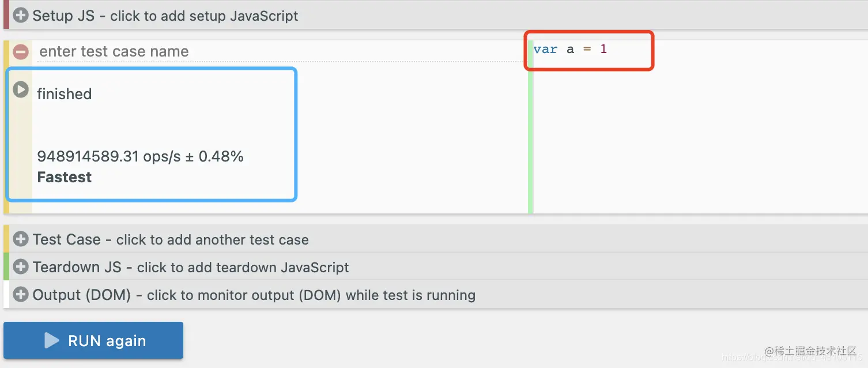The image size is (868, 368).
Task: Expand the Teardown JS section row
Action: tap(191, 267)
